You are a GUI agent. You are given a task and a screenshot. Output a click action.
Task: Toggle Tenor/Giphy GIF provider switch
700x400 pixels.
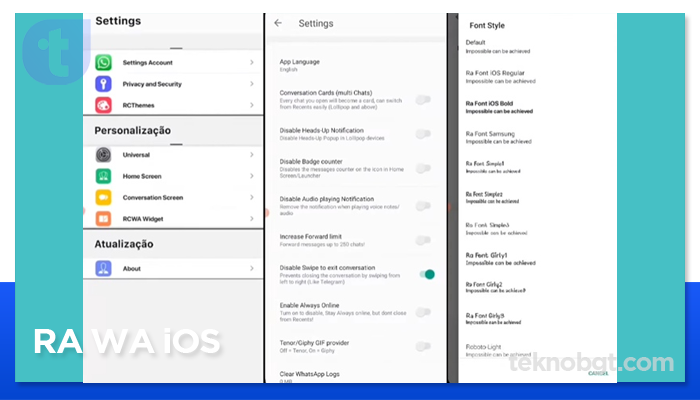point(423,346)
